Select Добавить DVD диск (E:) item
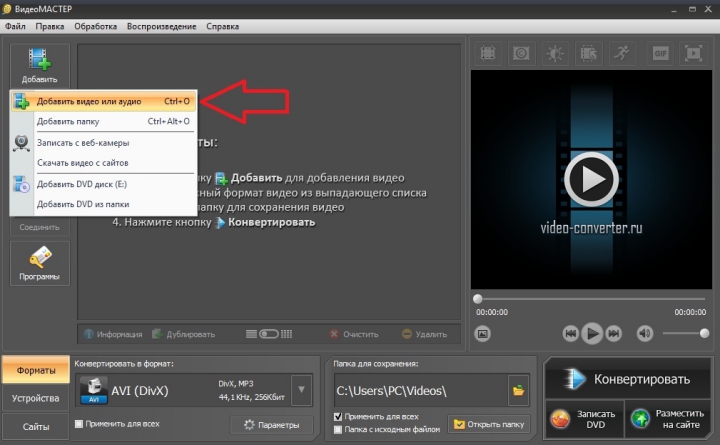This screenshot has width=720, height=445. click(x=104, y=184)
